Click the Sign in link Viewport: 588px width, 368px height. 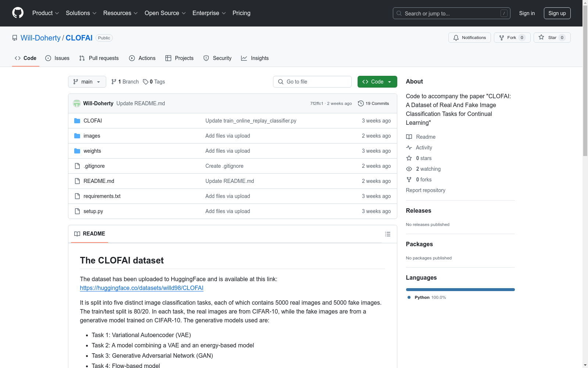click(x=527, y=13)
